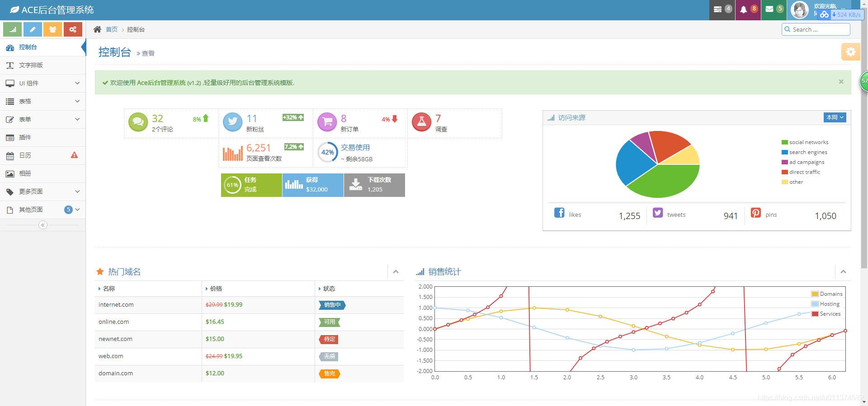Click the Facebook likes icon

[559, 213]
